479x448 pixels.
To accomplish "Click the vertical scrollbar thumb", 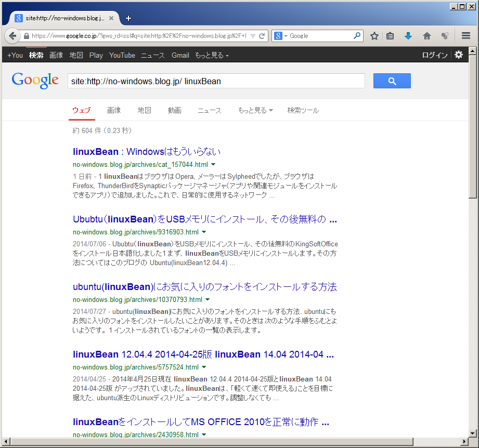I will click(x=473, y=127).
